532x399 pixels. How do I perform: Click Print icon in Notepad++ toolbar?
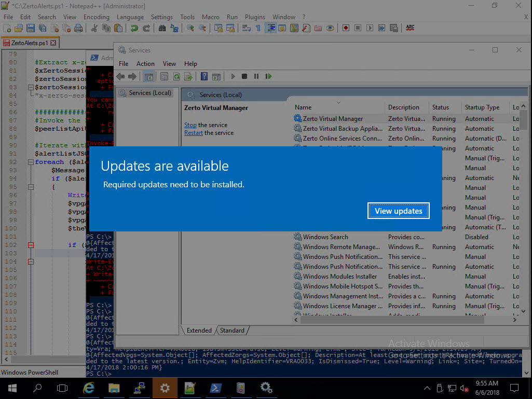tap(78, 28)
